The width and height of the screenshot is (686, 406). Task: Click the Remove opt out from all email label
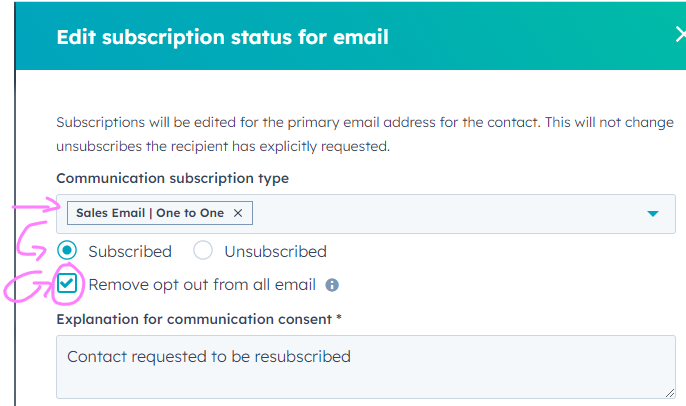point(202,285)
